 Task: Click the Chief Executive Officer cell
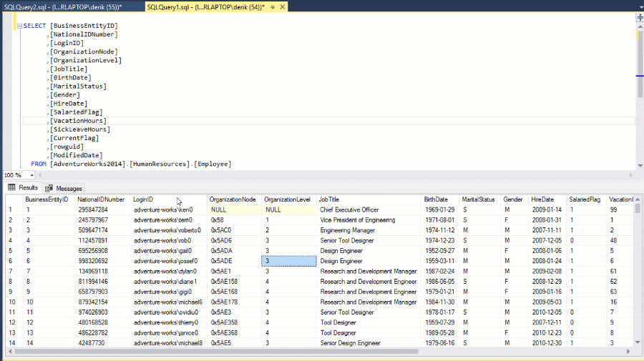[x=349, y=210]
